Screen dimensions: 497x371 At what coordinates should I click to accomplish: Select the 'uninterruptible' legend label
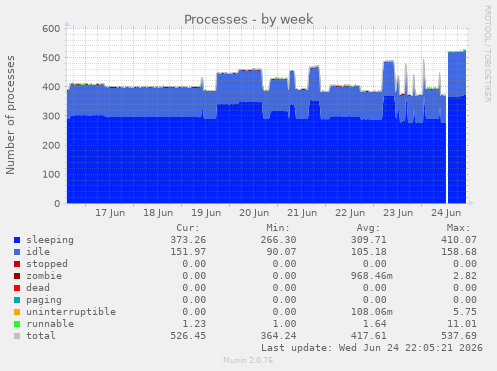pyautogui.click(x=71, y=312)
